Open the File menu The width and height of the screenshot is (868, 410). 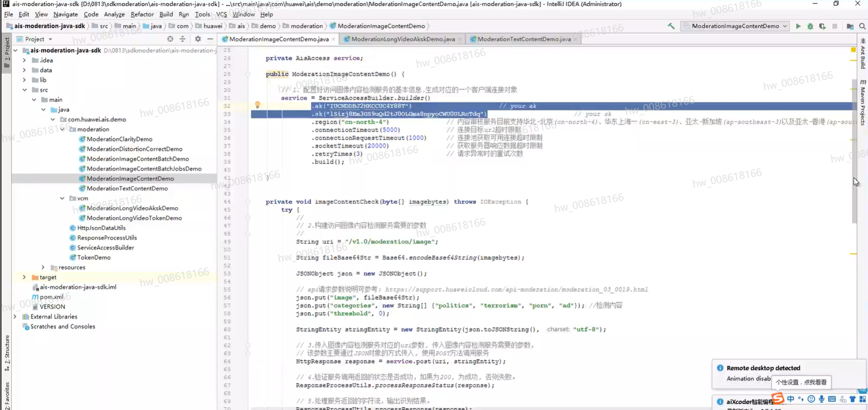(8, 14)
